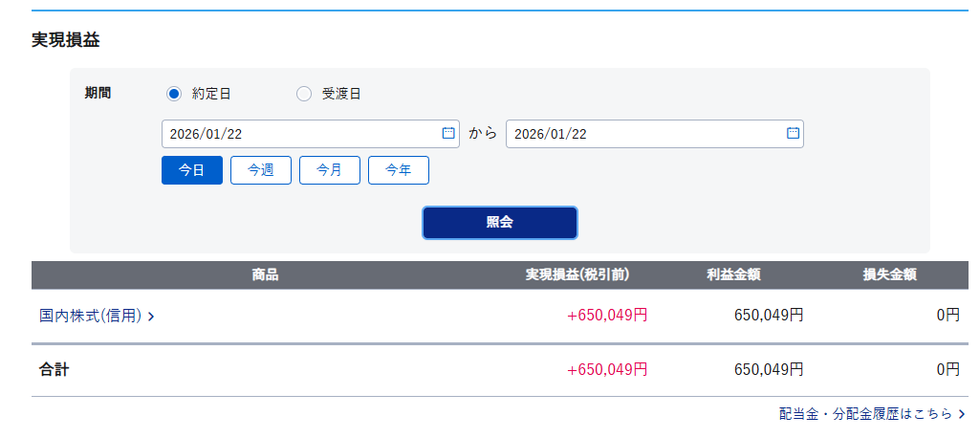Click the 損失金額 column header
Viewport: 980px width, 438px height.
[x=890, y=275]
